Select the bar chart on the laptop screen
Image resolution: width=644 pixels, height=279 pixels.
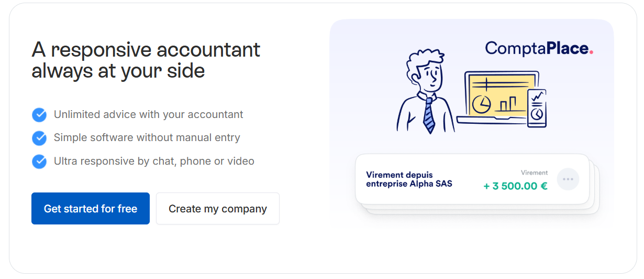507,103
